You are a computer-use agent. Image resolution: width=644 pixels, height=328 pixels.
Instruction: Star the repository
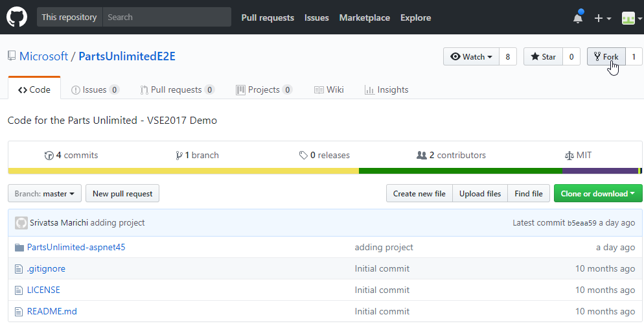coord(543,57)
